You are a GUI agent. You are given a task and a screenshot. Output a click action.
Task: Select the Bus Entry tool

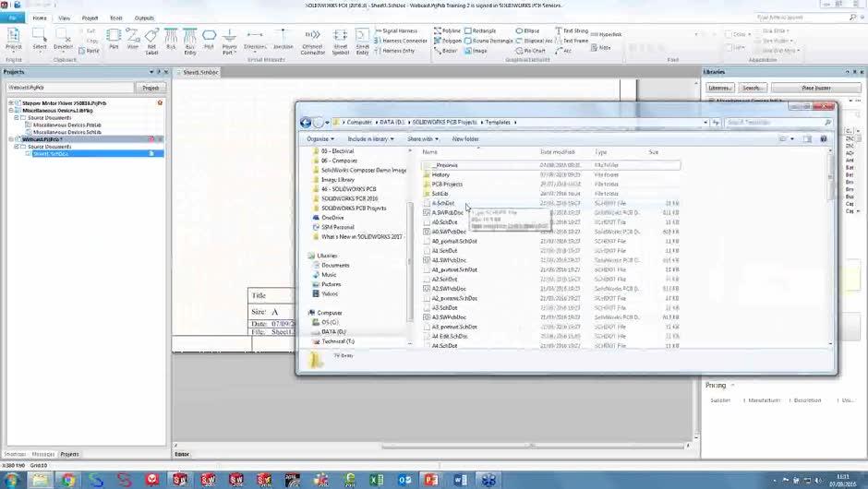[x=190, y=42]
